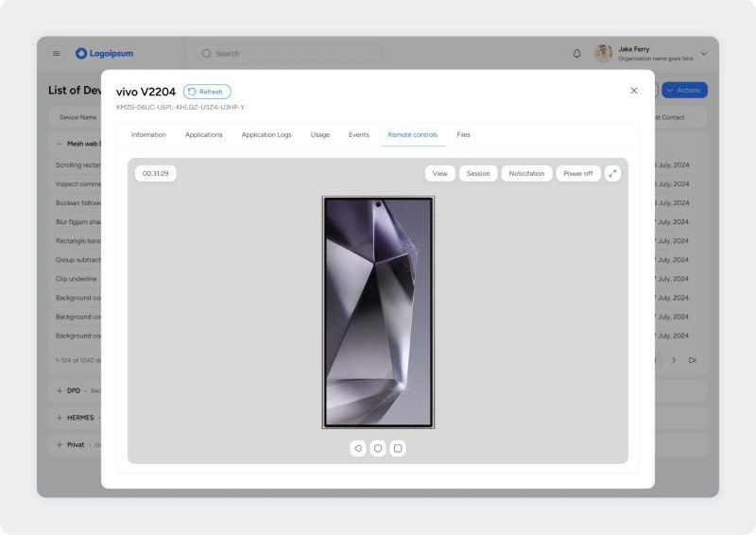Expand remote view to fullscreen
This screenshot has width=756, height=535.
612,174
